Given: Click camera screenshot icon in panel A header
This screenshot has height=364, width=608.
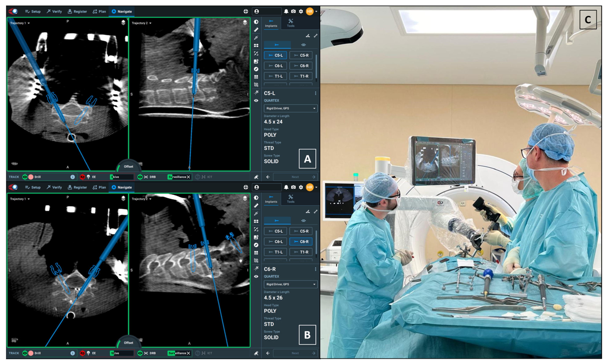Looking at the screenshot, I should [x=293, y=11].
